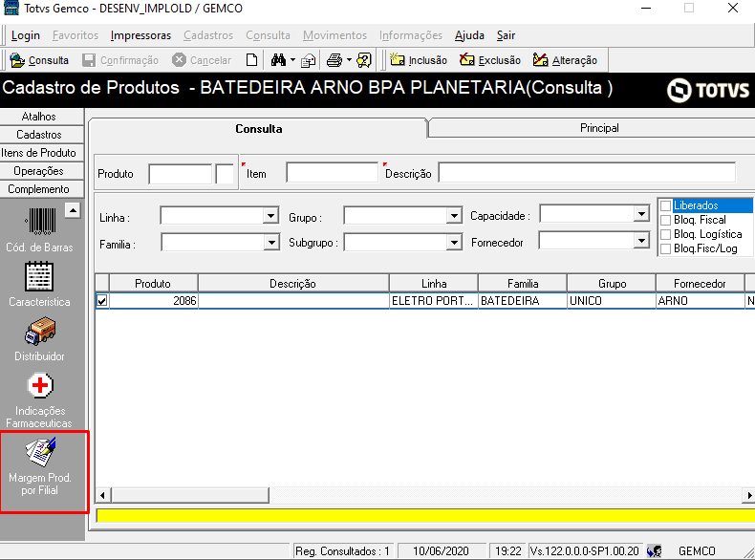This screenshot has height=560, width=755.
Task: Open the Caracteristica sidebar shortcut
Action: tap(39, 284)
